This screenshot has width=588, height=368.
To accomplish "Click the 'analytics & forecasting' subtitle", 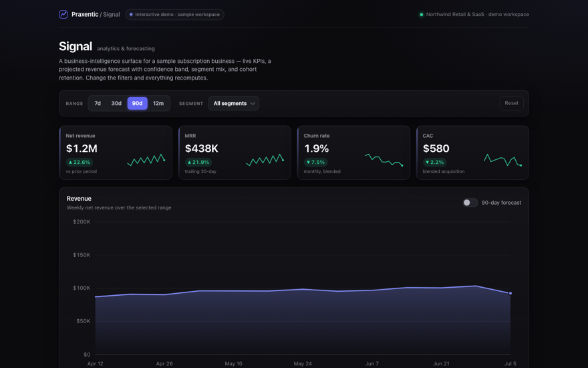I will coord(126,48).
